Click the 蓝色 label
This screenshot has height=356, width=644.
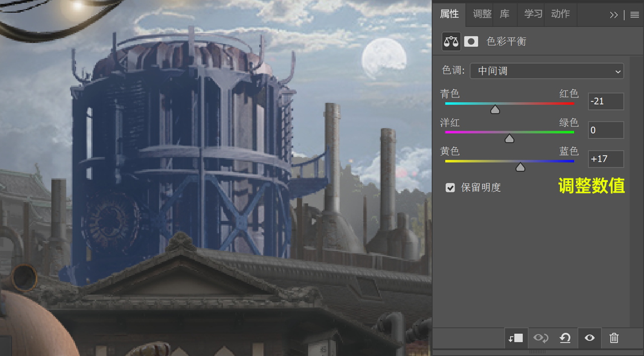[x=569, y=151]
